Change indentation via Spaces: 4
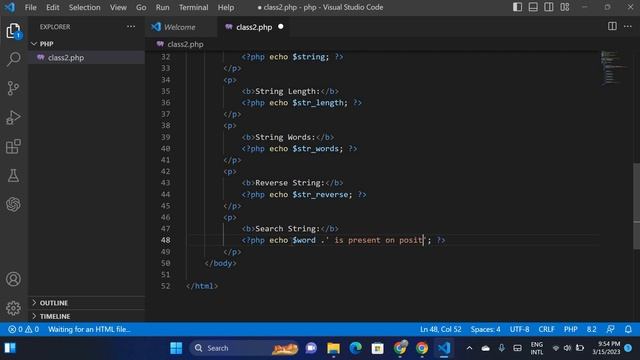This screenshot has height=360, width=640. tap(485, 329)
